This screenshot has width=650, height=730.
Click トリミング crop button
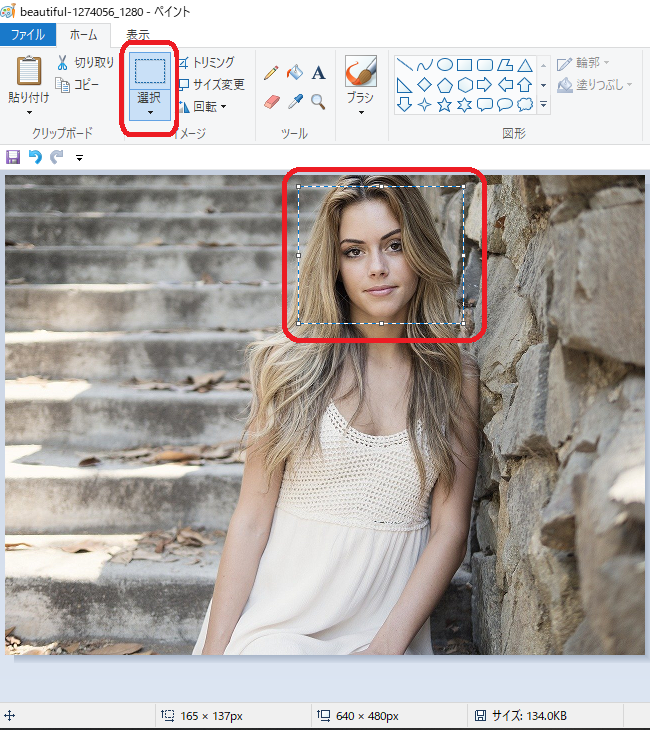(x=207, y=62)
